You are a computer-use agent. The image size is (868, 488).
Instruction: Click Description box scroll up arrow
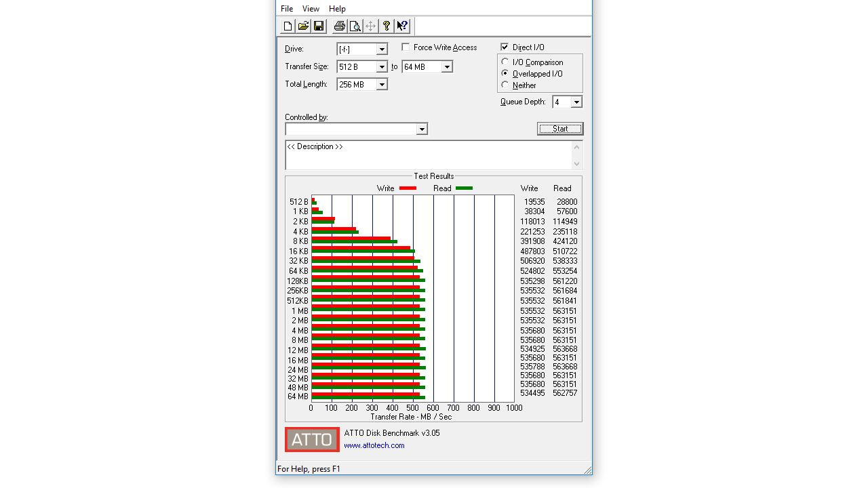(x=577, y=147)
